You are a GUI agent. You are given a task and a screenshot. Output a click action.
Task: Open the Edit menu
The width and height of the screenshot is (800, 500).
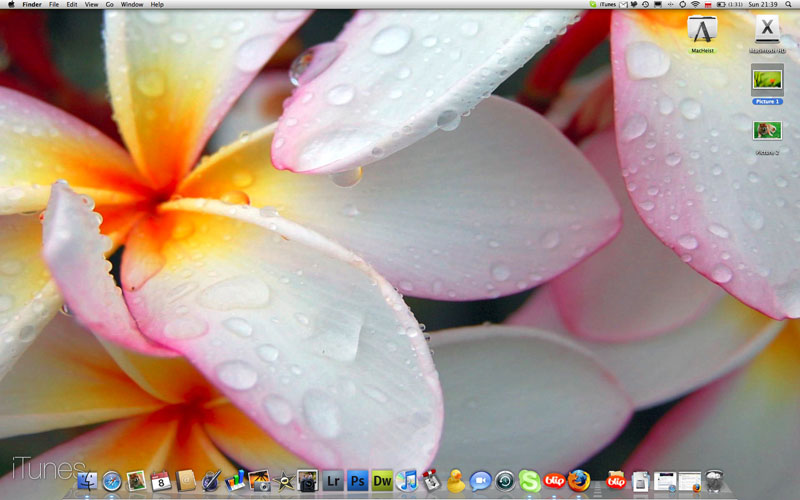tap(72, 5)
